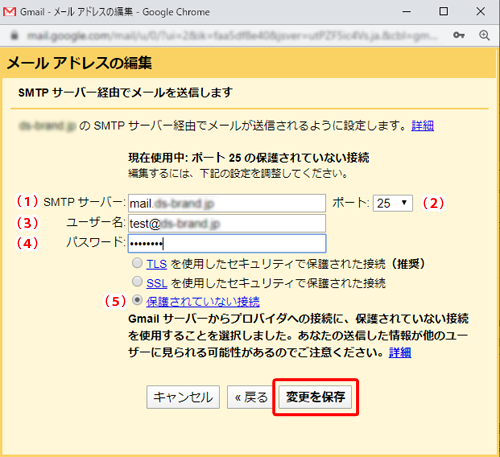Click the password input field
This screenshot has height=457, width=500.
[x=227, y=244]
